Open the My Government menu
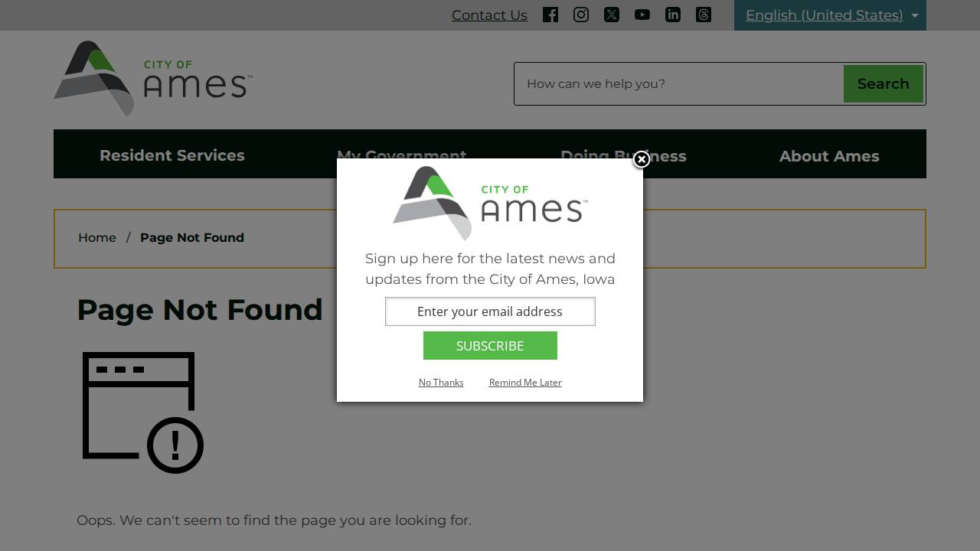The image size is (980, 551). point(401,155)
